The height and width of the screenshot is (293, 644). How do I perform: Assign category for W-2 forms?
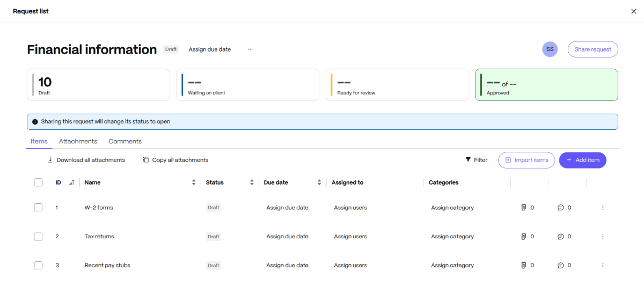[452, 208]
